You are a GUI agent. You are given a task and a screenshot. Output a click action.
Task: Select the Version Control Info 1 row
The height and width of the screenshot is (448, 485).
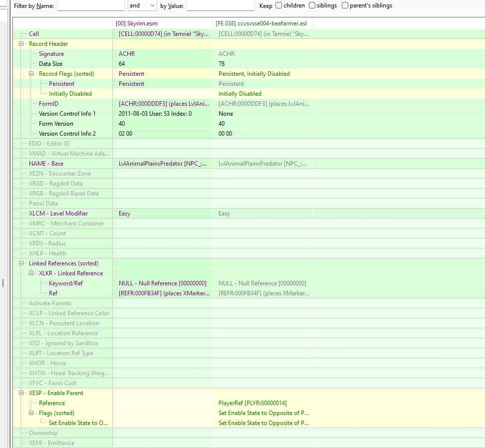67,114
